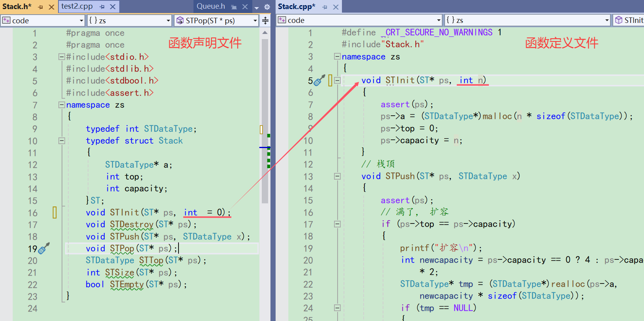Collapse namespace zs at line 3 in Stack.cpp
The image size is (644, 321).
pyautogui.click(x=337, y=56)
